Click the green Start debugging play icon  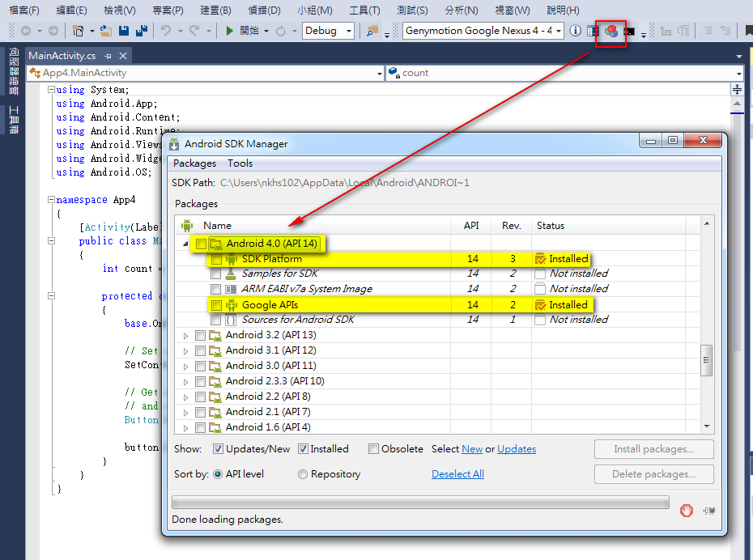coord(230,31)
